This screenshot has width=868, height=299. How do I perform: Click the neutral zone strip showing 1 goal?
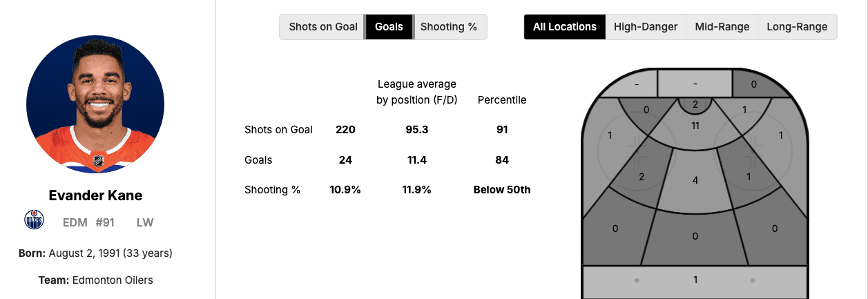click(695, 280)
